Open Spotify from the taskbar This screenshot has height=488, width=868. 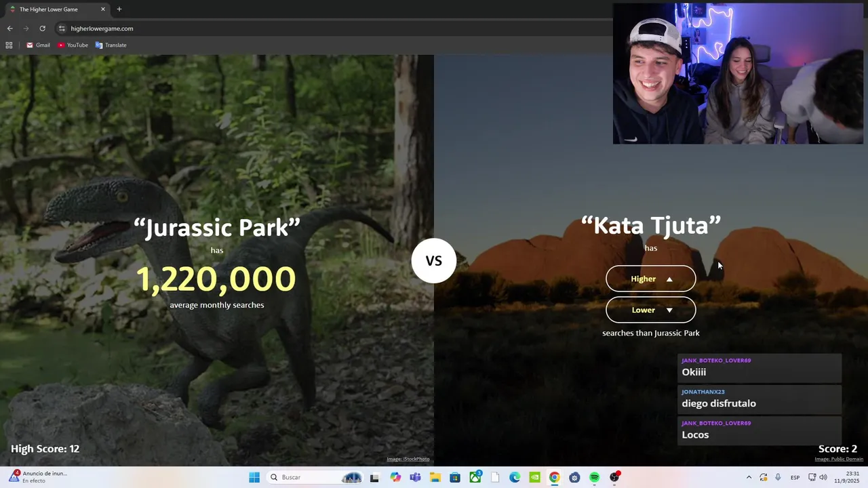click(x=594, y=477)
